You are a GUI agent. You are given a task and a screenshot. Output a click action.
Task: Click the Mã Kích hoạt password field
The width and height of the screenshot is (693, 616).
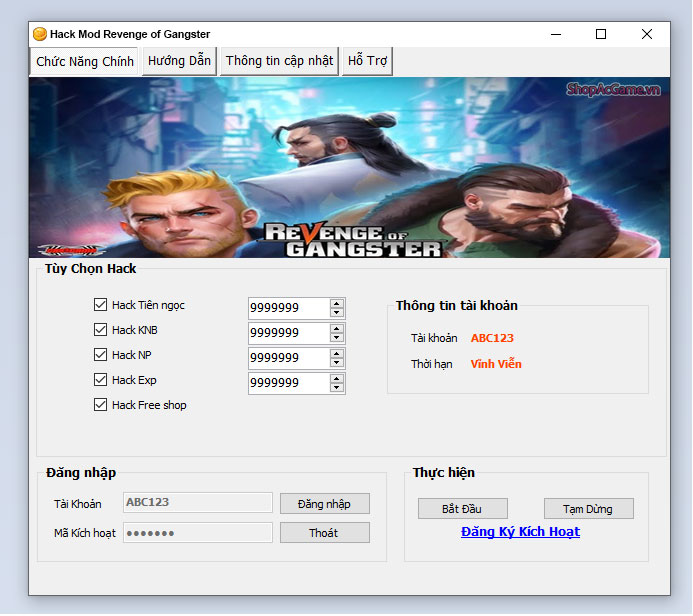click(x=198, y=532)
